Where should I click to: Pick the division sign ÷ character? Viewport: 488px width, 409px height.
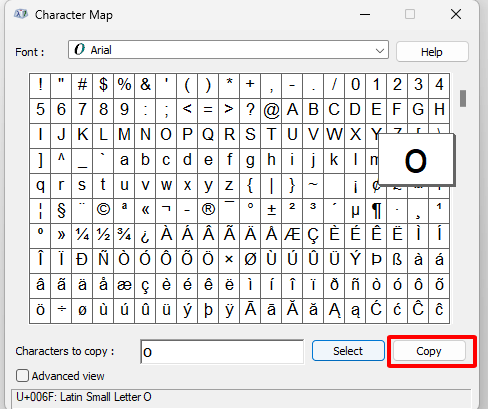pyautogui.click(x=61, y=311)
